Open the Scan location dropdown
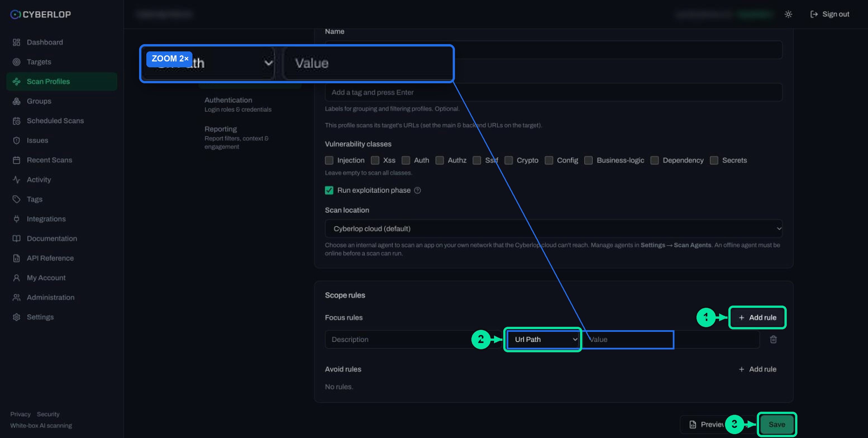 [553, 229]
